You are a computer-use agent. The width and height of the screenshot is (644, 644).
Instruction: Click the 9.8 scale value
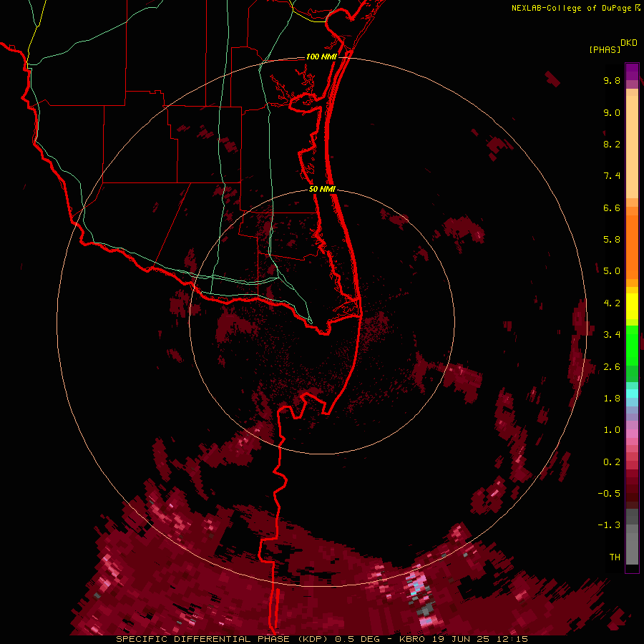(612, 80)
